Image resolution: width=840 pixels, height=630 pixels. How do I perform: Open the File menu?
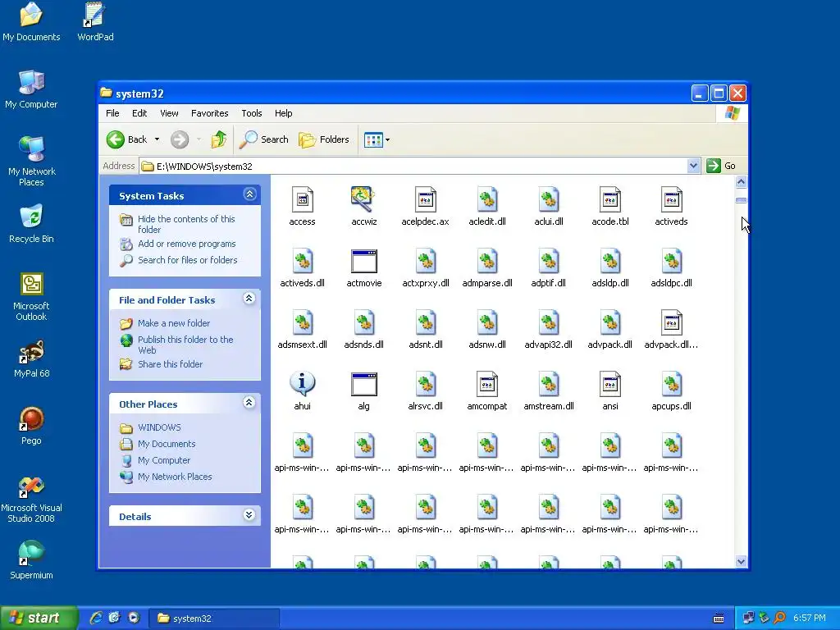112,113
